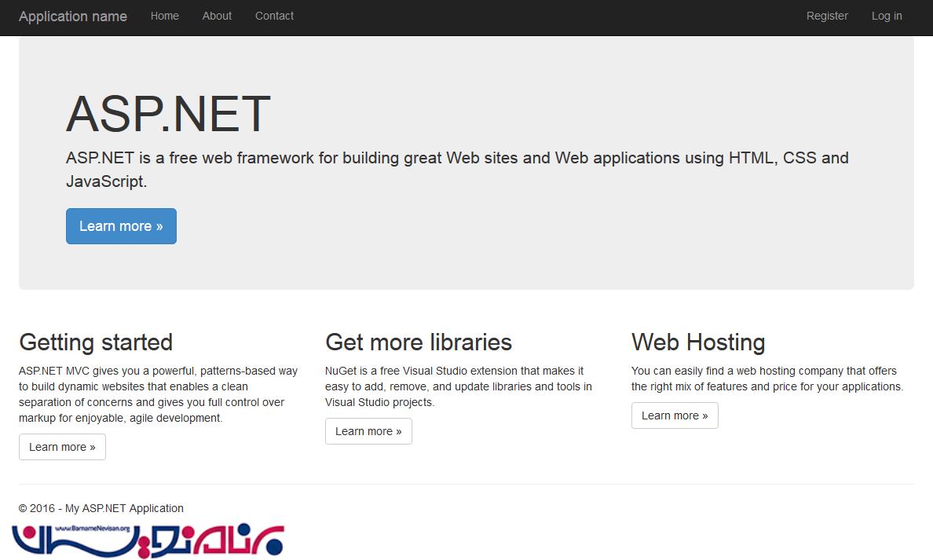This screenshot has width=933, height=560.
Task: Click the BarnameNevisan logo image
Action: (148, 538)
